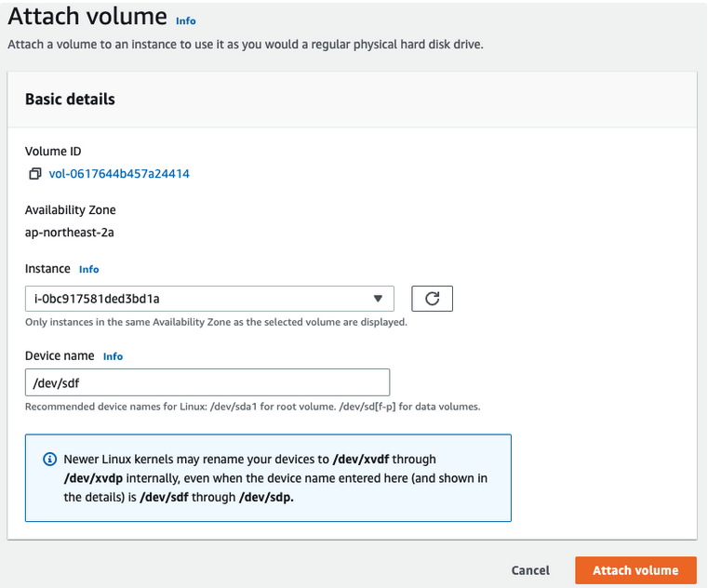The width and height of the screenshot is (708, 588).
Task: Click the Attach volume page heading
Action: pyautogui.click(x=87, y=17)
